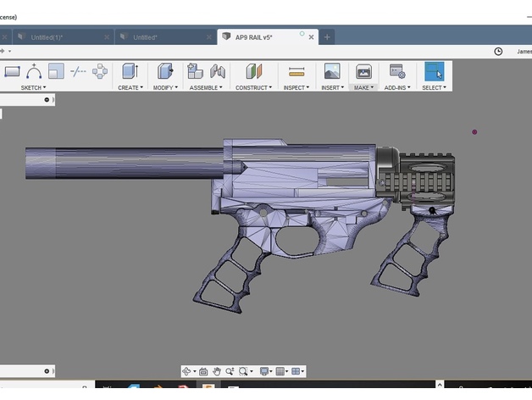The image size is (532, 400).
Task: Click the Insert image icon
Action: click(331, 72)
